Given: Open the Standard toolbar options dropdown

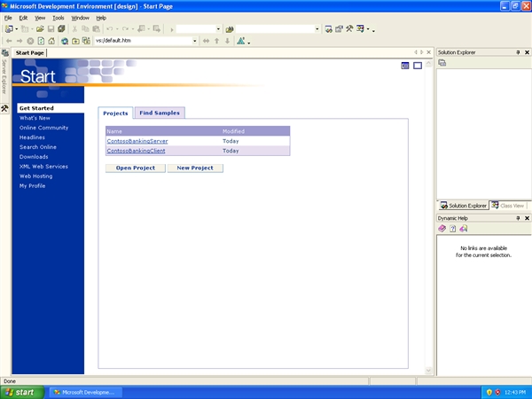Looking at the screenshot, I should [373, 30].
